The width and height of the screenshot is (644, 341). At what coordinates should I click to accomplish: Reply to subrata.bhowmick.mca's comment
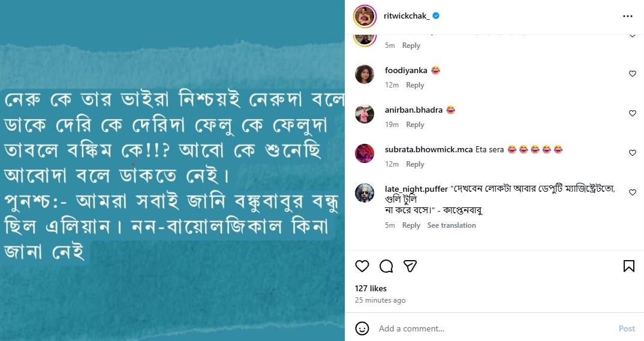click(415, 164)
